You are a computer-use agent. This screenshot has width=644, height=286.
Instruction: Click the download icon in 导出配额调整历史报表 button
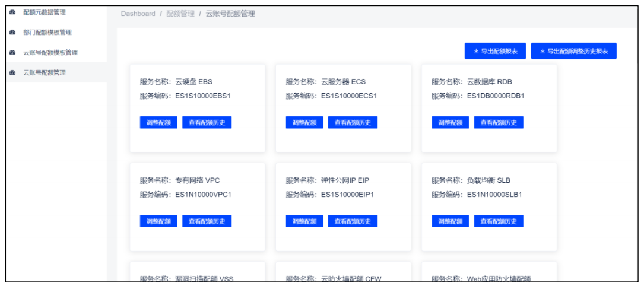543,51
